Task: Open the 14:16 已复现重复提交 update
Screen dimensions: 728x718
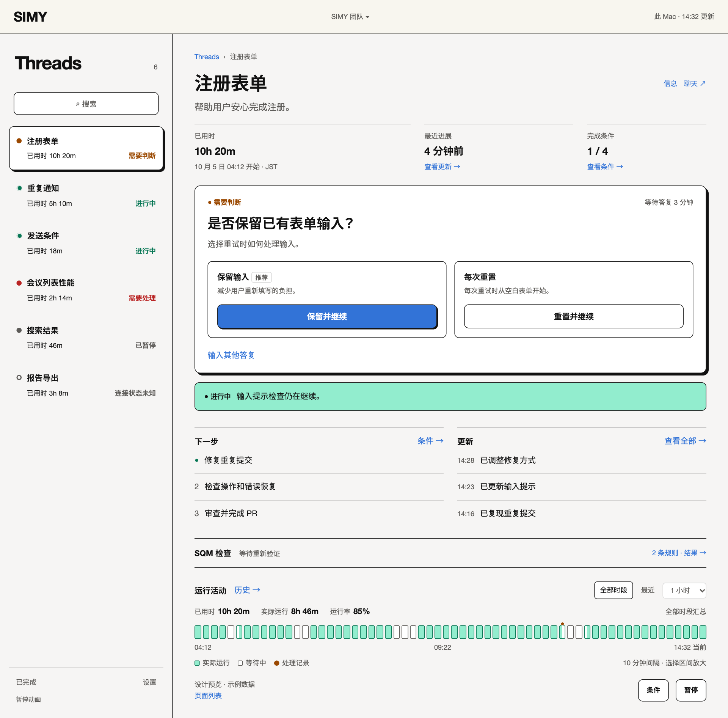Action: pyautogui.click(x=582, y=514)
